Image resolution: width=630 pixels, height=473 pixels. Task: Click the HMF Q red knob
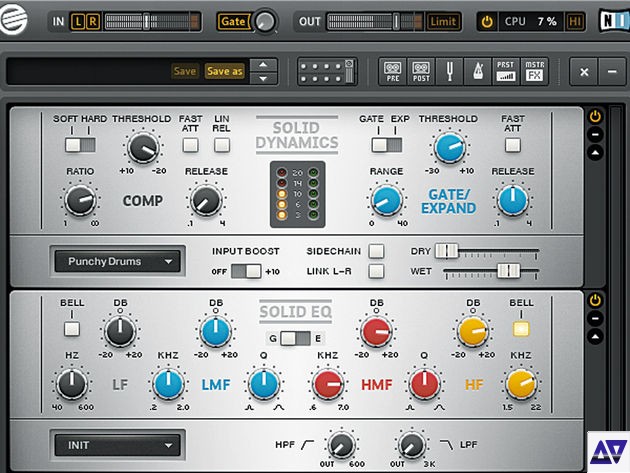(424, 384)
